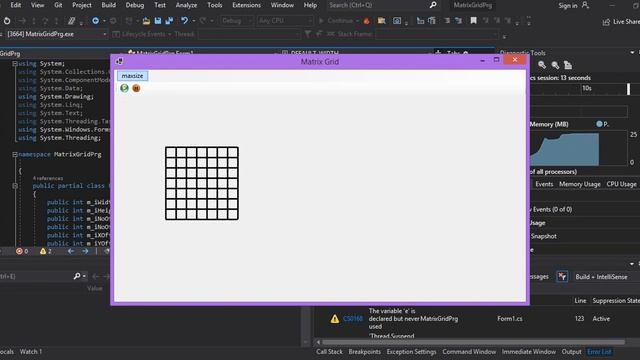
Task: Open the Test menu
Action: 160,5
